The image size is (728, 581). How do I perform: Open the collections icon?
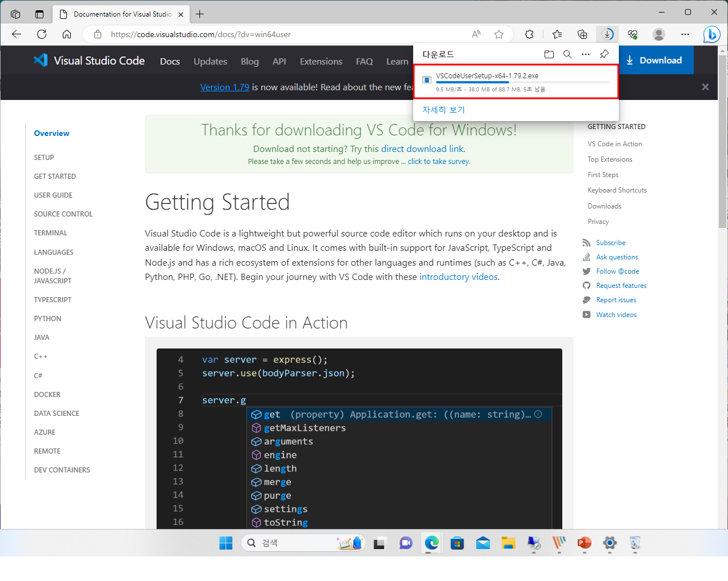582,34
